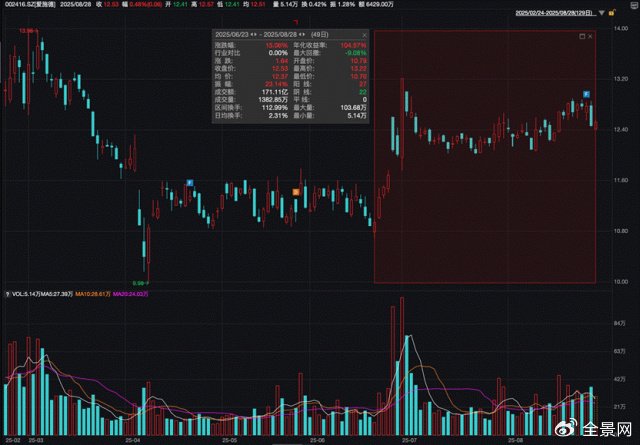Click the orange marker on the late May candles
The height and width of the screenshot is (445, 640).
tap(296, 192)
